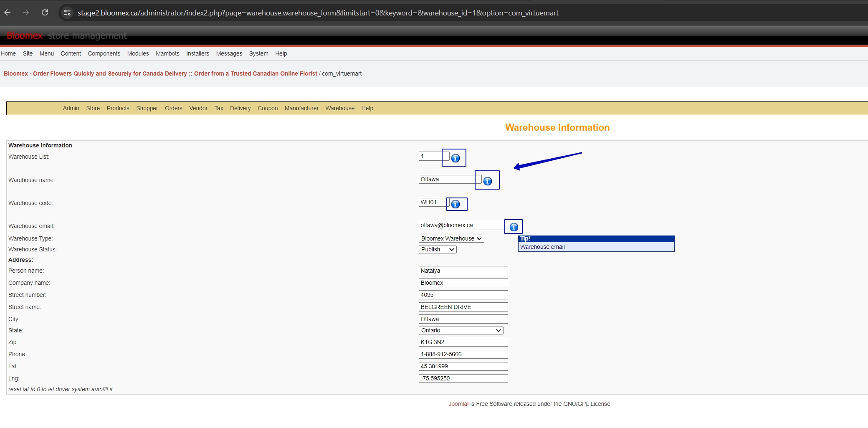Viewport: 868px width, 428px height.
Task: Focus the Phone field
Action: [463, 354]
